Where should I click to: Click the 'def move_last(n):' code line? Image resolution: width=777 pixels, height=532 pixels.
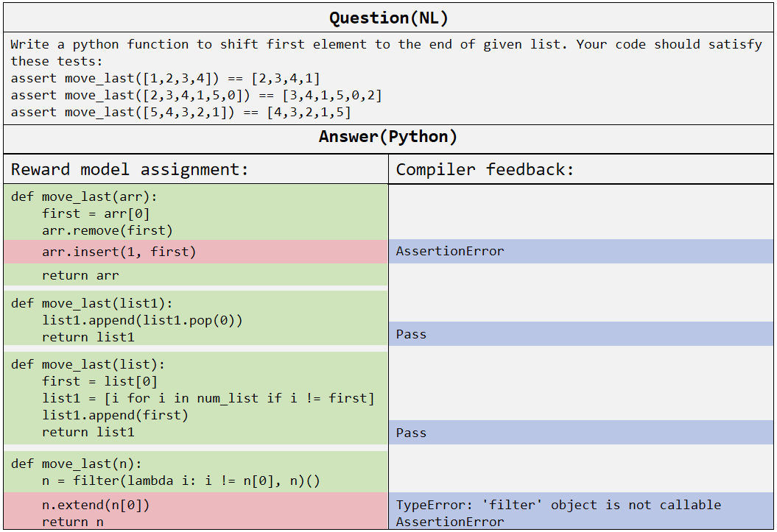pos(76,464)
